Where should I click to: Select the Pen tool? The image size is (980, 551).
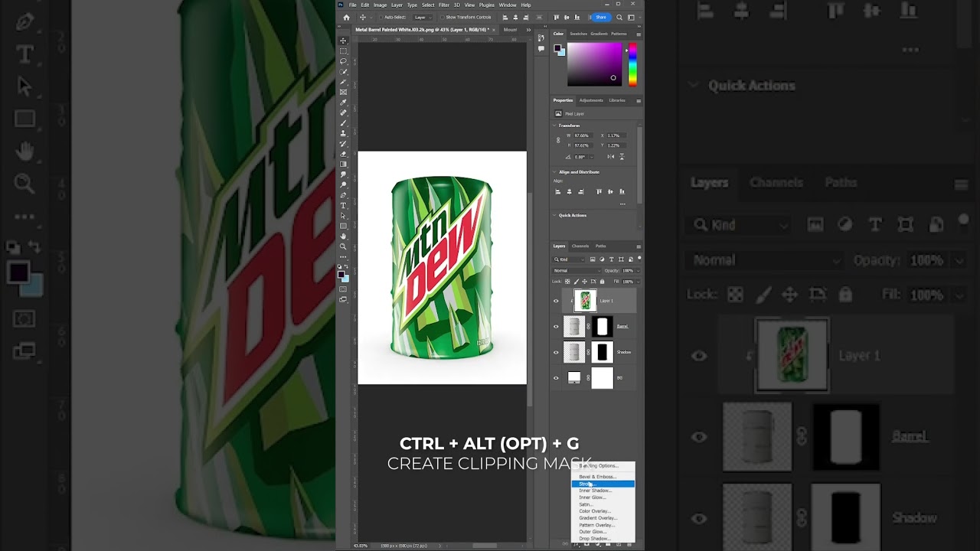[x=343, y=195]
